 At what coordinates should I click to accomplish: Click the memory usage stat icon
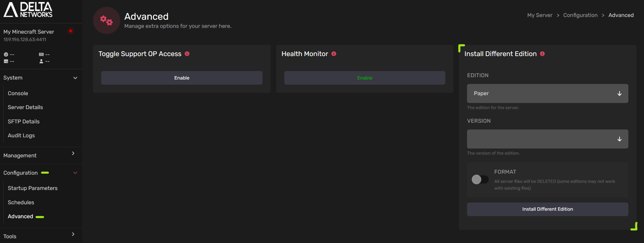coord(41,54)
